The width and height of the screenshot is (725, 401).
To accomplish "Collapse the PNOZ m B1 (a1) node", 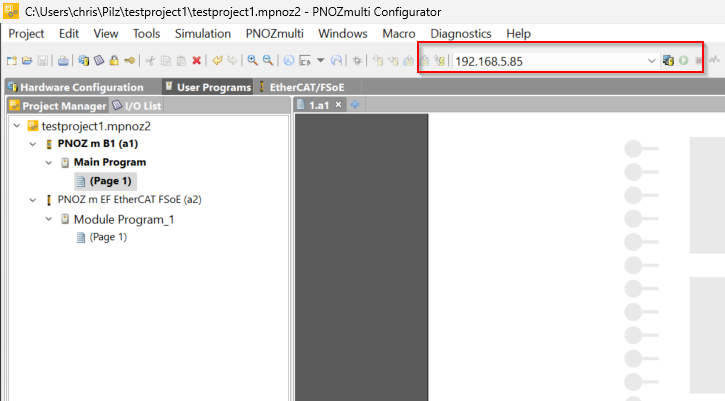I will (33, 144).
